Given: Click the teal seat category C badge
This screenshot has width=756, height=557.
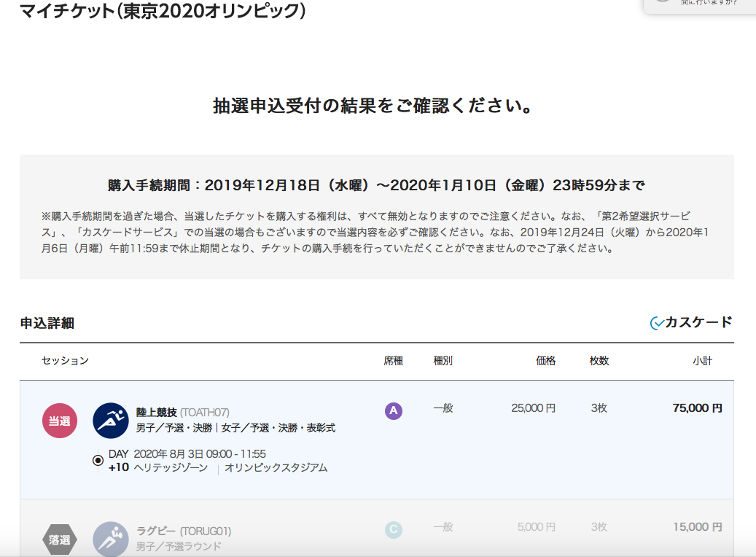Looking at the screenshot, I should (394, 529).
